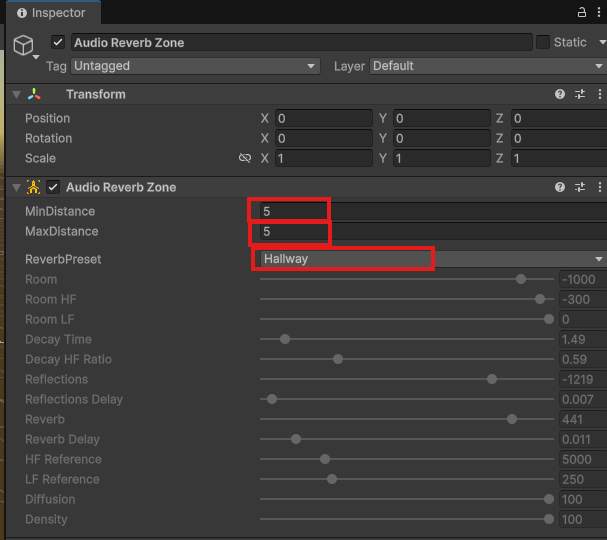The height and width of the screenshot is (540, 607).
Task: Open Transform presets selector icon
Action: pos(580,94)
